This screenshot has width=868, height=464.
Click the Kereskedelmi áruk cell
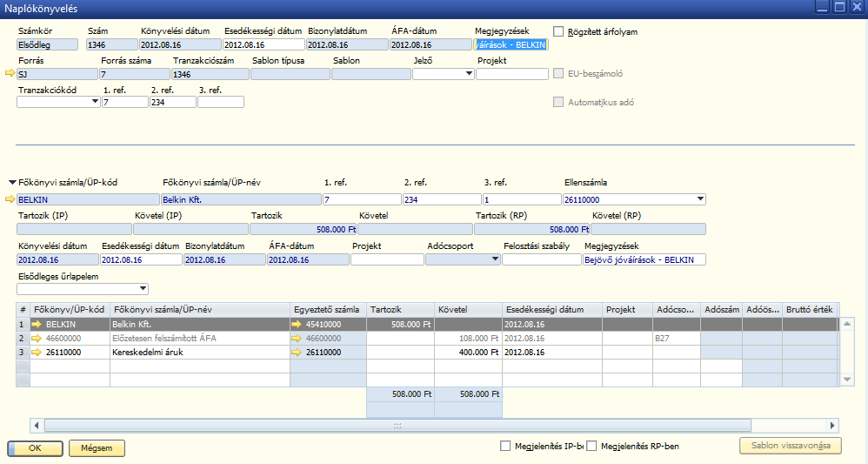click(200, 352)
